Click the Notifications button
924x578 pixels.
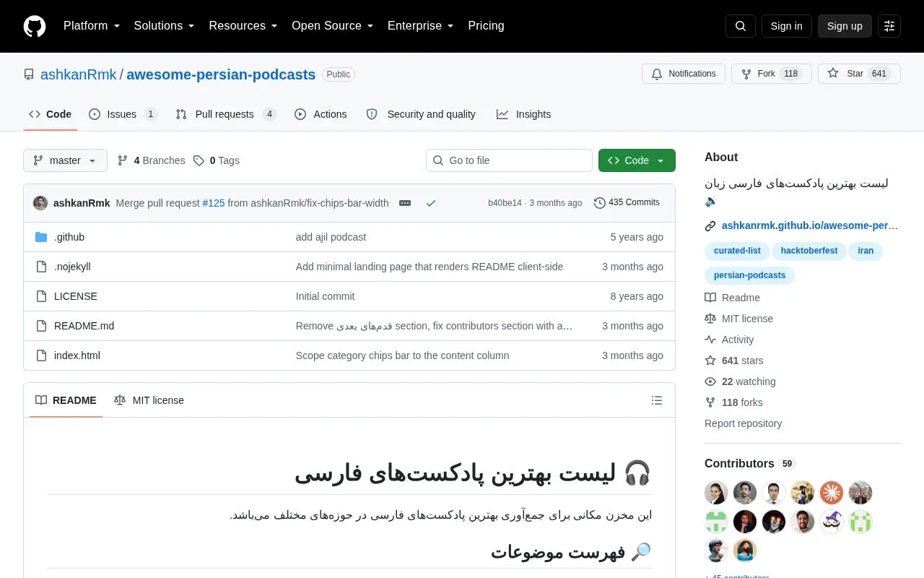[684, 74]
